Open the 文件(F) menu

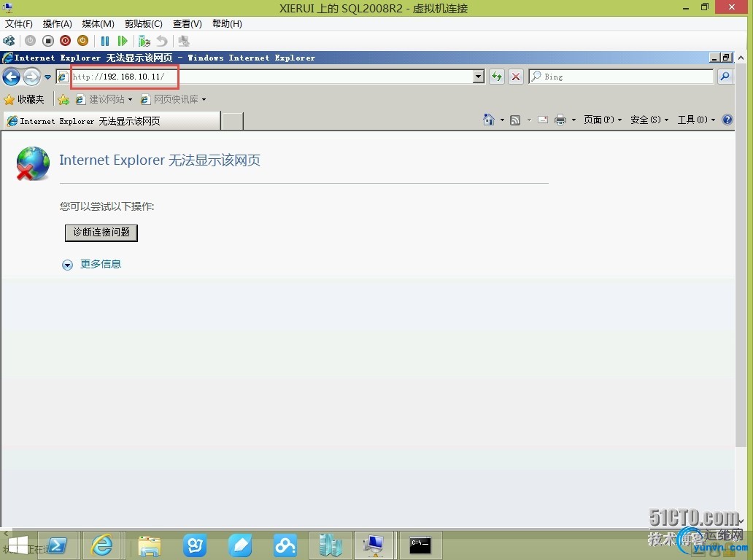[19, 23]
